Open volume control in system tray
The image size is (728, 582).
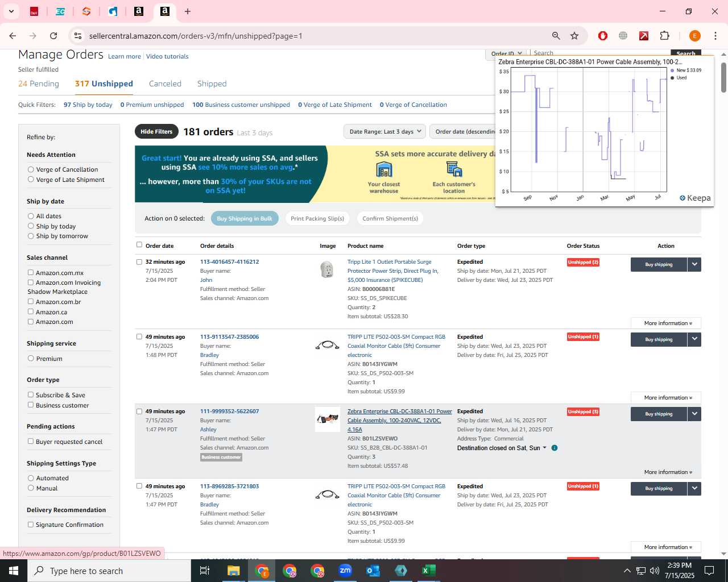coord(655,571)
